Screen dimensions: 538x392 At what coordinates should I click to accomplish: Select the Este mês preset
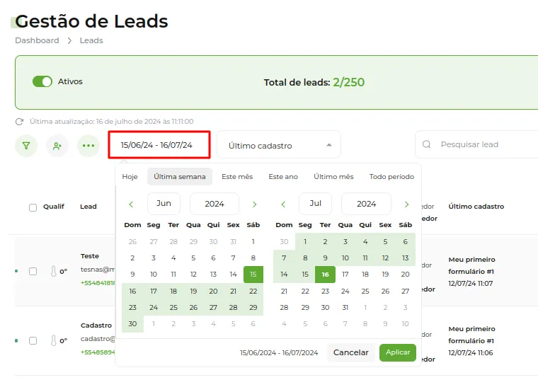237,177
